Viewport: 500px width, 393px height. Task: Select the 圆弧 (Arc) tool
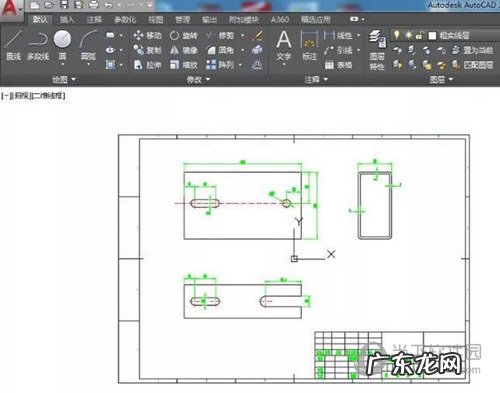click(x=88, y=46)
